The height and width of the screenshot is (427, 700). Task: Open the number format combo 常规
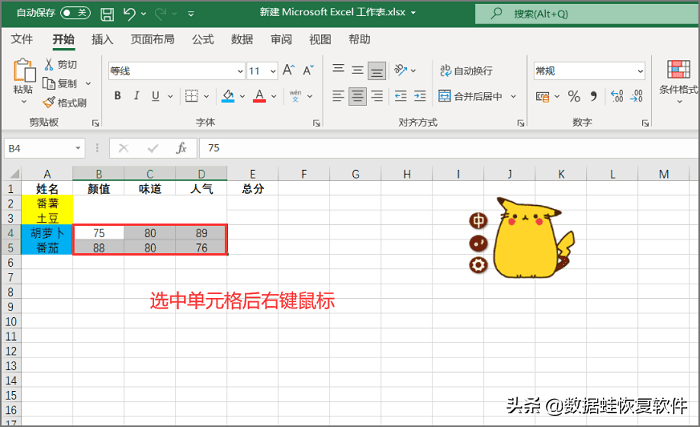point(589,71)
